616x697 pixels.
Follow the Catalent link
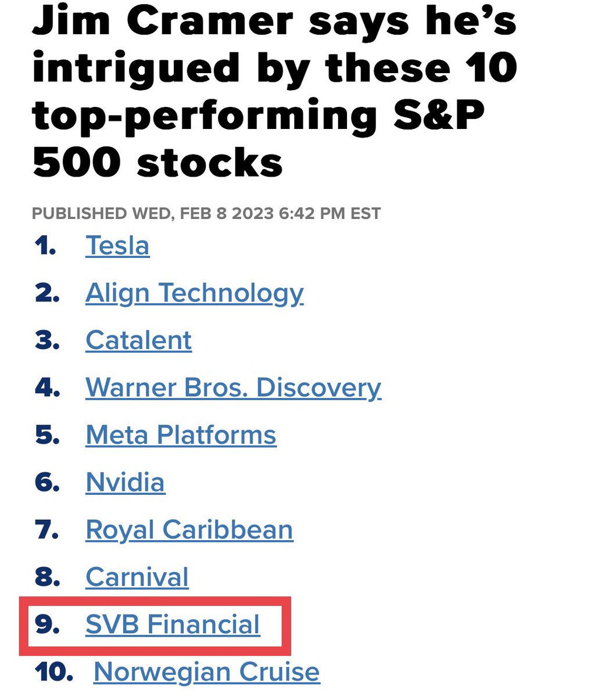[138, 340]
